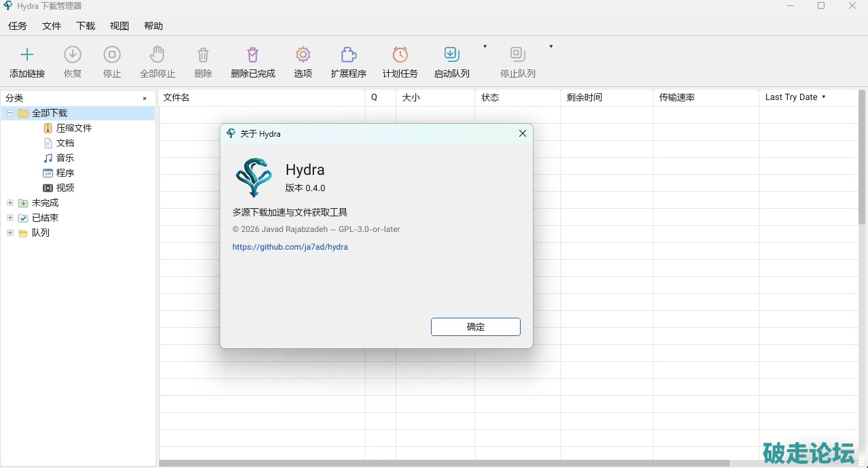Select the 未完成 tree node
Viewport: 868px width, 468px height.
(x=45, y=203)
